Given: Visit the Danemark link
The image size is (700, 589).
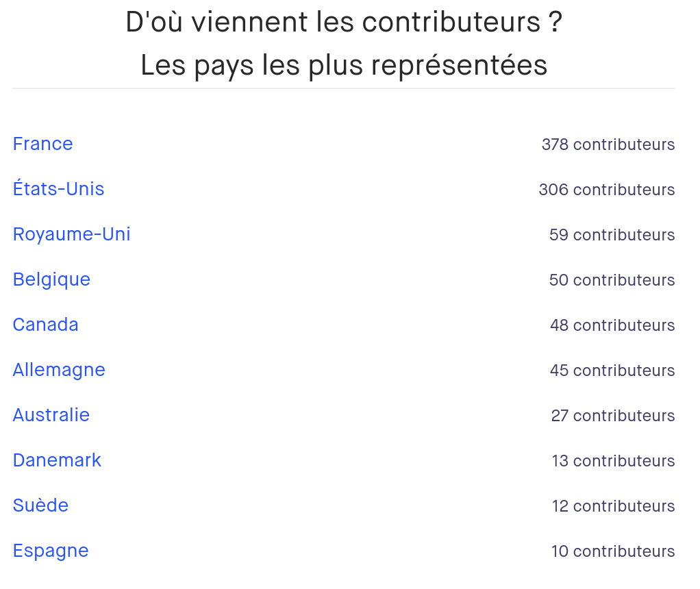Looking at the screenshot, I should (x=57, y=460).
